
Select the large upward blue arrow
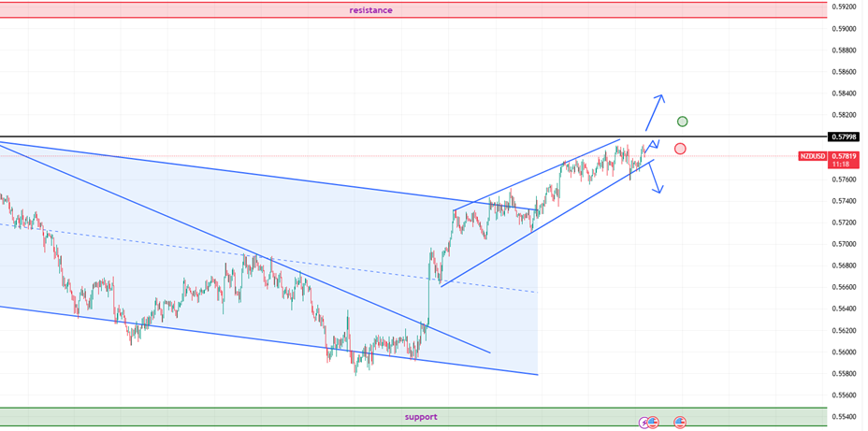(654, 112)
